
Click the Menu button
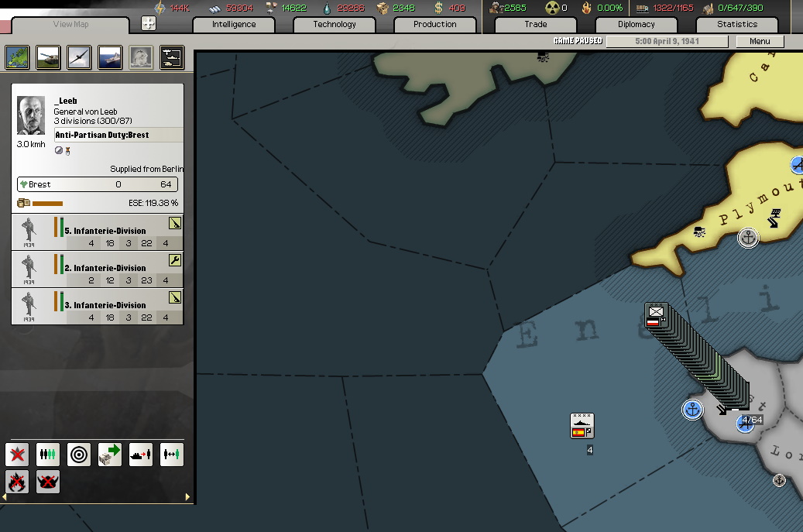[759, 41]
